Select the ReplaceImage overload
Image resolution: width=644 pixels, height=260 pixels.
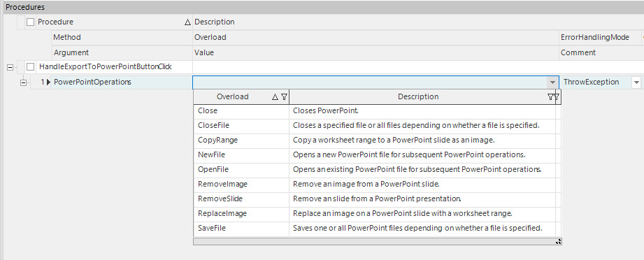(x=241, y=214)
